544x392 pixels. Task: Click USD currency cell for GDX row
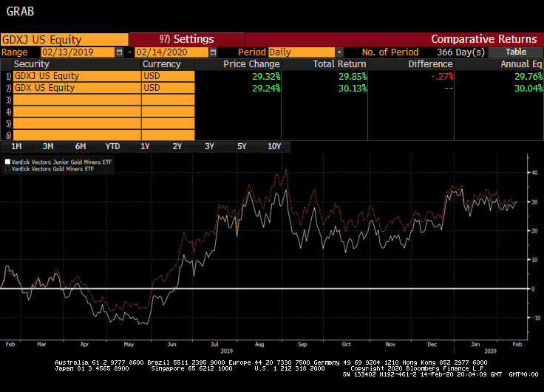click(168, 88)
